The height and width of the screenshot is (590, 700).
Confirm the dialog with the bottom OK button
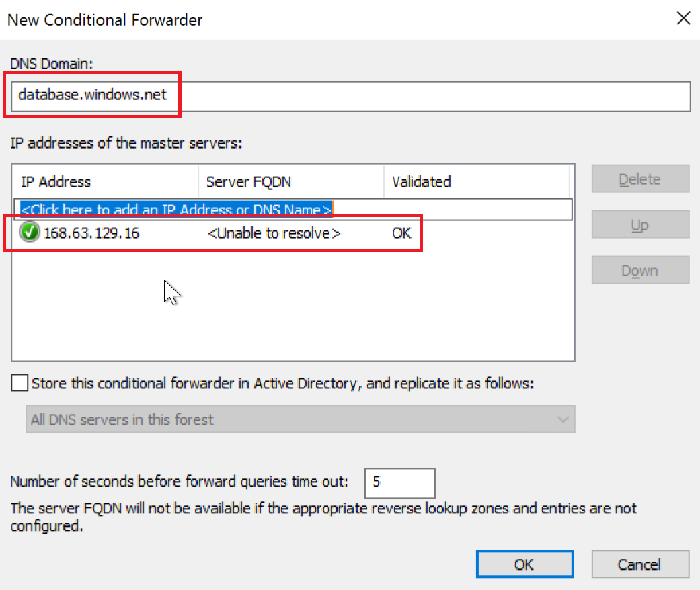click(524, 564)
